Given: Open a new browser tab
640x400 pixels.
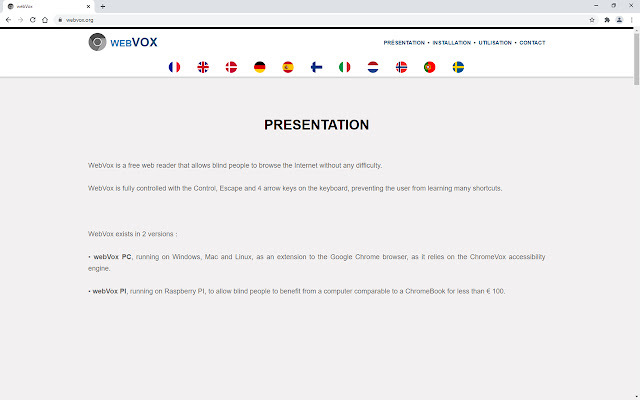Looking at the screenshot, I should pyautogui.click(x=103, y=7).
